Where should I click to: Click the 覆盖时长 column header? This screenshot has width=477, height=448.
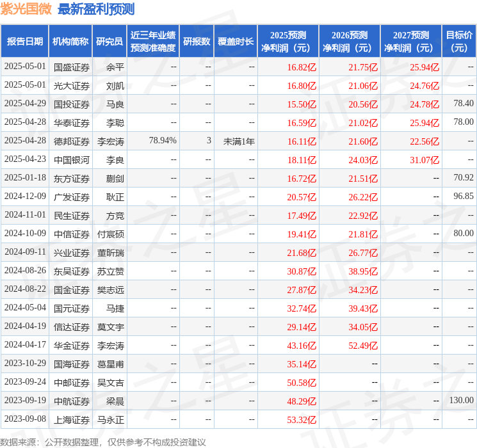click(236, 41)
